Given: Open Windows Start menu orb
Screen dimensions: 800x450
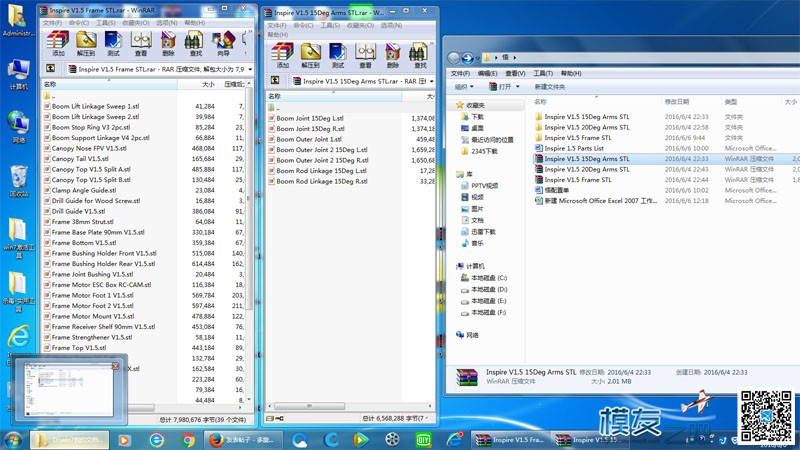Looking at the screenshot, I should [x=13, y=440].
